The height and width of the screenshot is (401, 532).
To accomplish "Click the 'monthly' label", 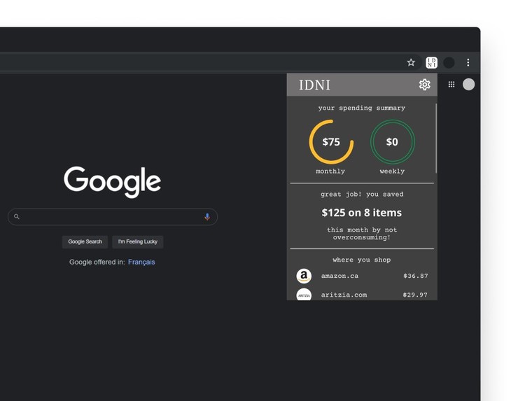I will pyautogui.click(x=330, y=171).
